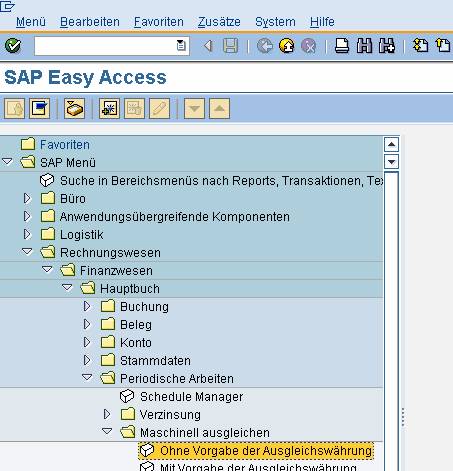Click the Delete Favorites icon
453x471 pixels.
[x=134, y=108]
